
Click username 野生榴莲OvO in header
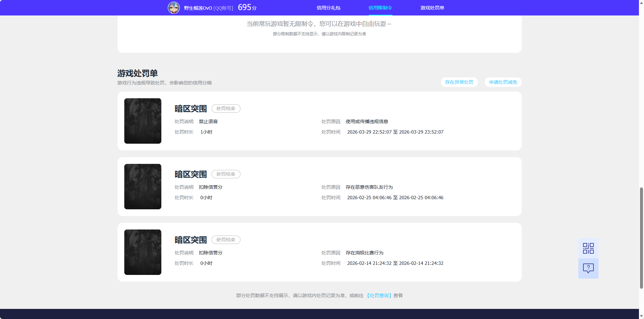[x=198, y=8]
